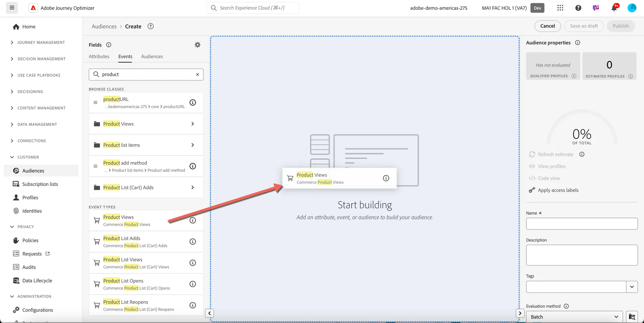The width and height of the screenshot is (644, 323).
Task: Open the Product List (Cart) Adds folder
Action: [x=146, y=187]
